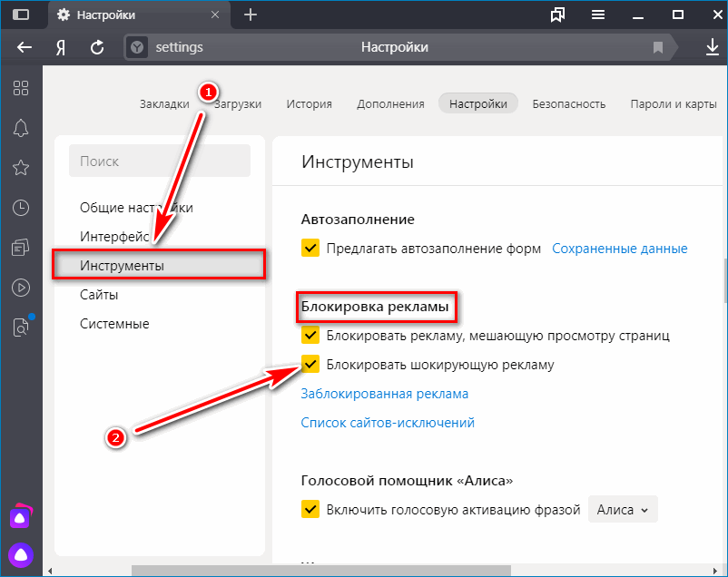Disable Предлагать автозаполнение форм checkbox
Image resolution: width=728 pixels, height=577 pixels.
pos(311,249)
